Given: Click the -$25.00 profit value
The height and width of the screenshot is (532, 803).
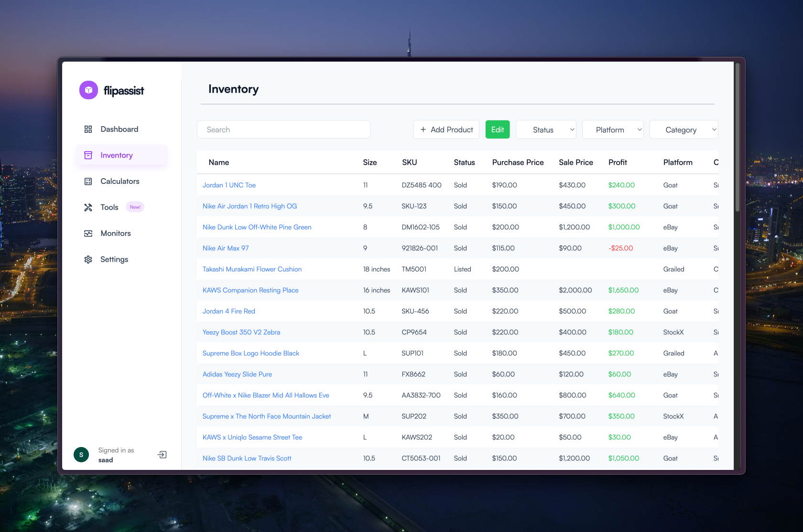Looking at the screenshot, I should pyautogui.click(x=620, y=248).
